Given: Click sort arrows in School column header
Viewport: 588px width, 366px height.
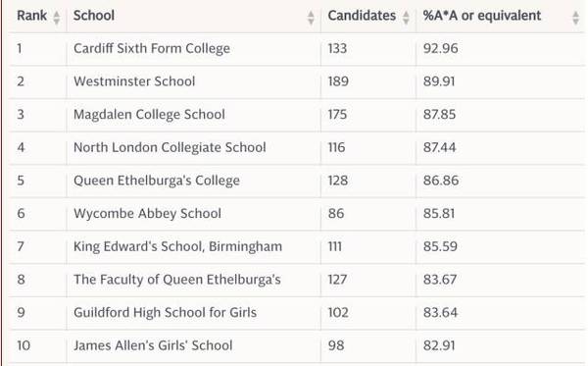Looking at the screenshot, I should (x=311, y=18).
